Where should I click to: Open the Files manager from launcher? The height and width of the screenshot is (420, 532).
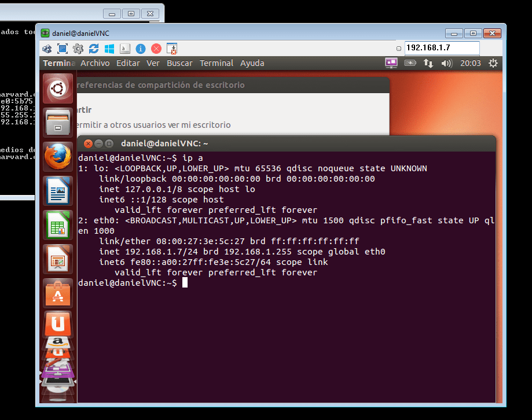(x=58, y=122)
